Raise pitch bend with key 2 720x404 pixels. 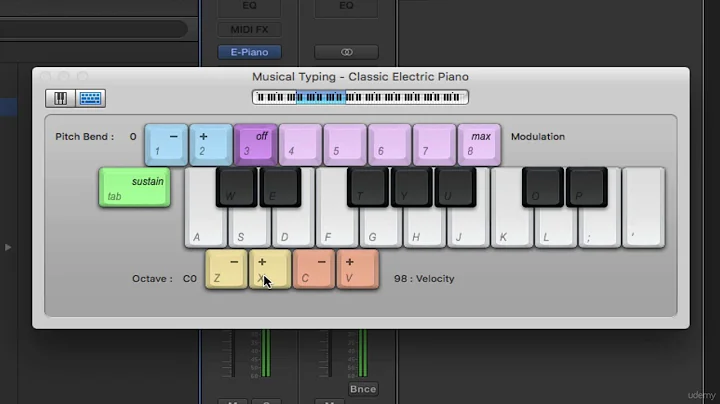[211, 145]
